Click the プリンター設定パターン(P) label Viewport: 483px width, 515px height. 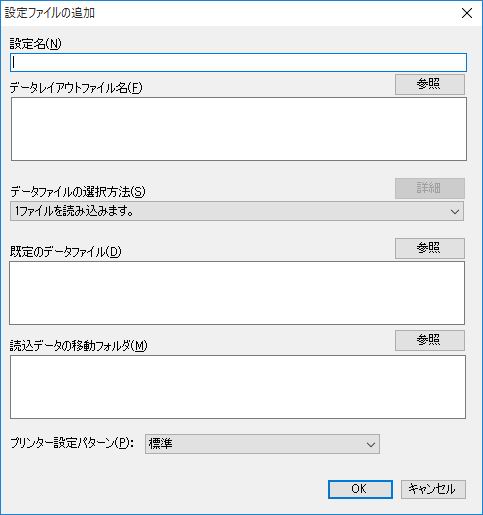(x=72, y=443)
